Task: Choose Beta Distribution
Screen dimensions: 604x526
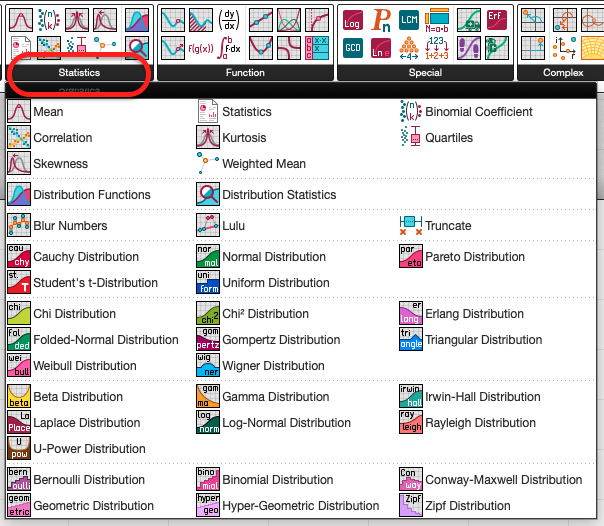Action: tap(65, 397)
